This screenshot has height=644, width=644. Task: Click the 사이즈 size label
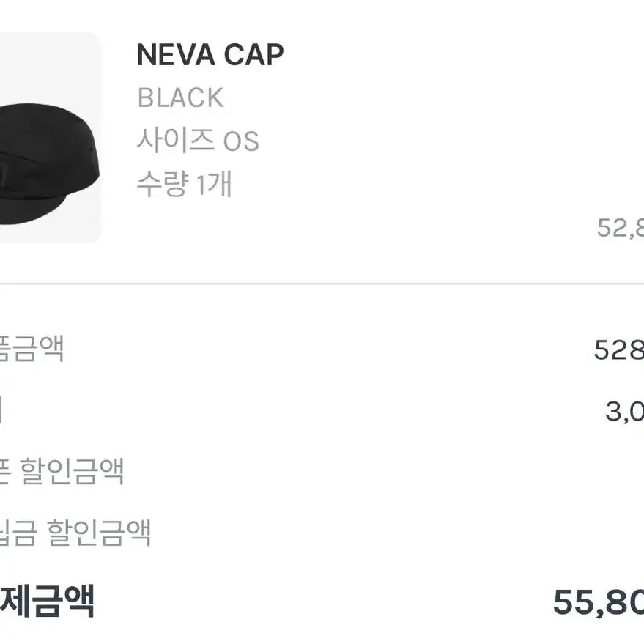coord(176,140)
